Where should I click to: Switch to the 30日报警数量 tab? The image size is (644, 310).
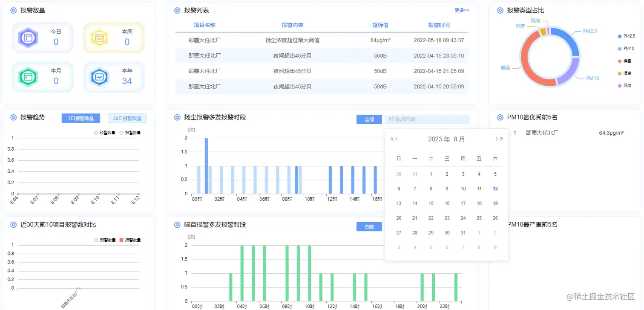click(126, 118)
